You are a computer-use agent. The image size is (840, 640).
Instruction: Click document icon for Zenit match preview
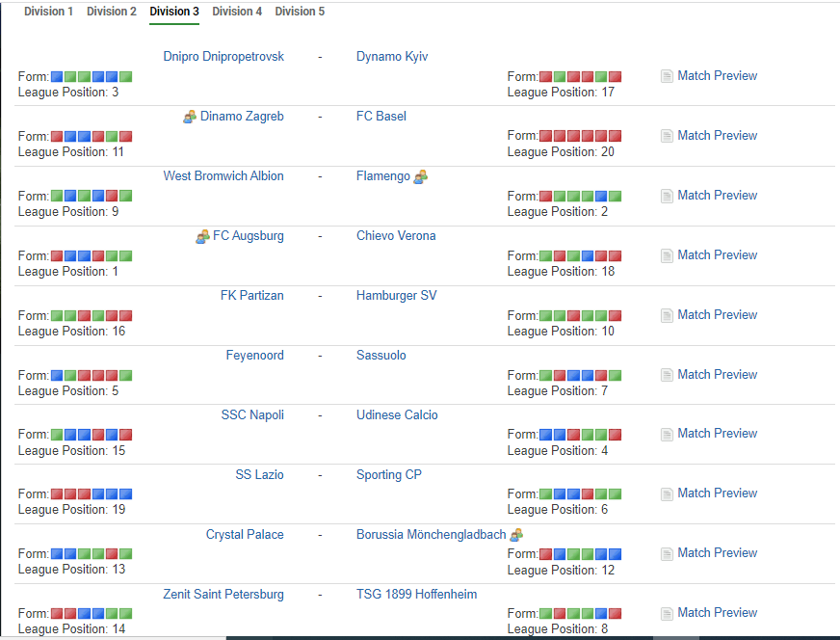pos(667,613)
